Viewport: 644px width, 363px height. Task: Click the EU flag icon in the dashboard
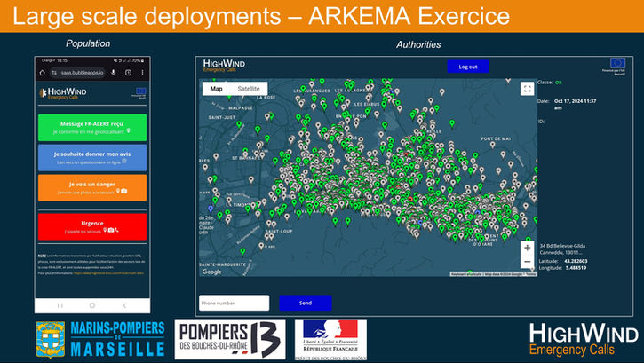pyautogui.click(x=617, y=63)
